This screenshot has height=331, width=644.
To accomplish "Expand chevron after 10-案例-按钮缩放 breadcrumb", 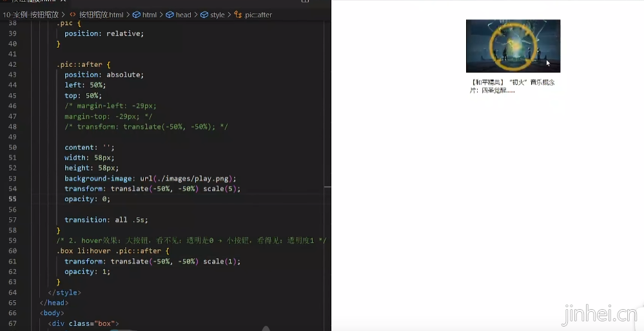I will click(x=64, y=15).
